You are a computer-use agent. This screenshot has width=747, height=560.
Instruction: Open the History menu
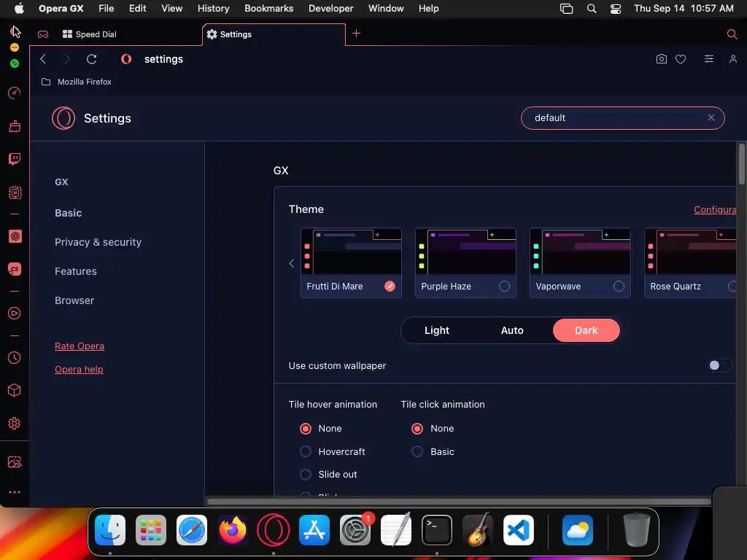(214, 9)
